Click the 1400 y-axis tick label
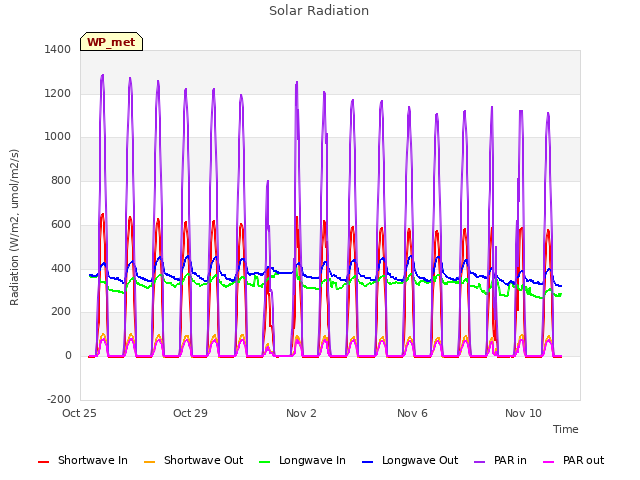The height and width of the screenshot is (480, 640). point(58,49)
